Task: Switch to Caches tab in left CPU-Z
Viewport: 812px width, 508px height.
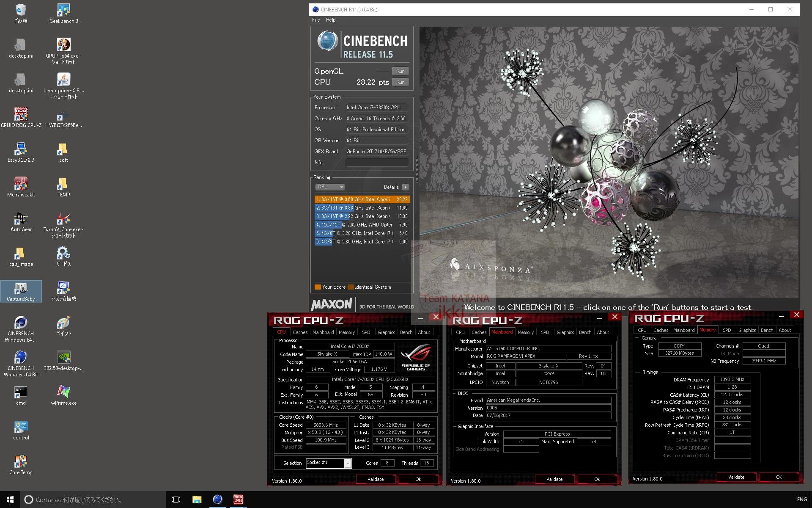Action: [x=300, y=332]
